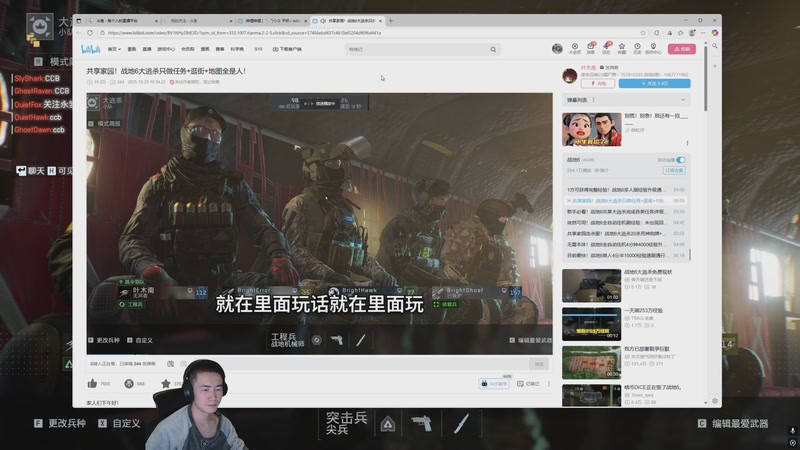Play the playlist item starting 新手必看
Image resolution: width=800 pixels, height=450 pixels.
[626, 212]
